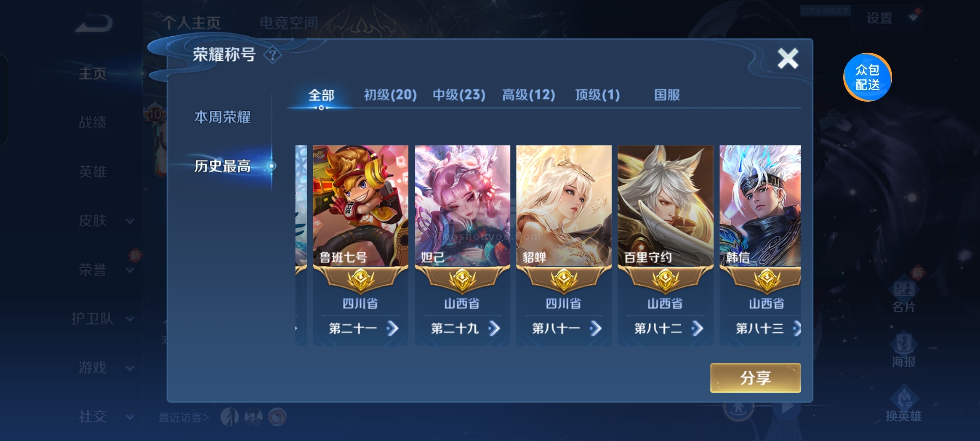
Task: Switch to the 高级(12) tab
Action: tap(529, 95)
